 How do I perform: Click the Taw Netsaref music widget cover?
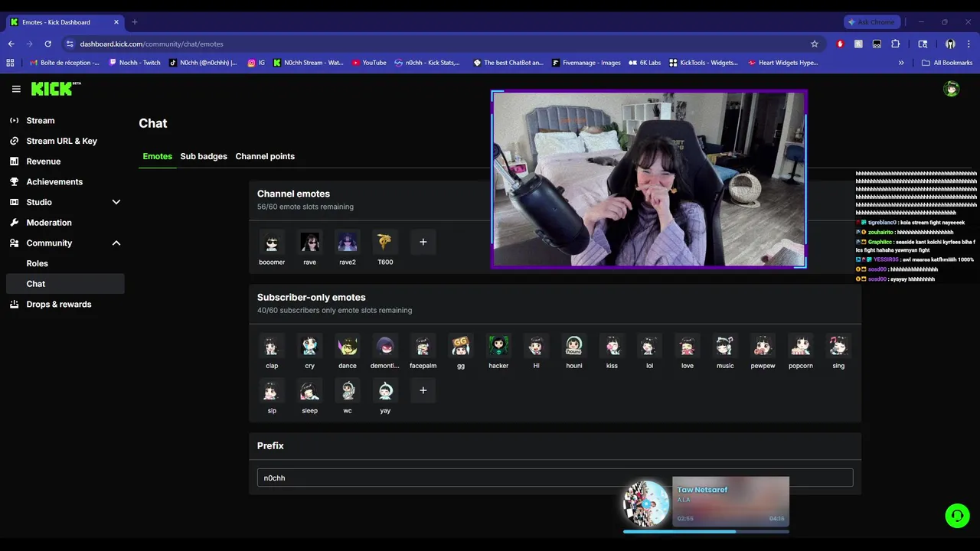[x=646, y=504]
